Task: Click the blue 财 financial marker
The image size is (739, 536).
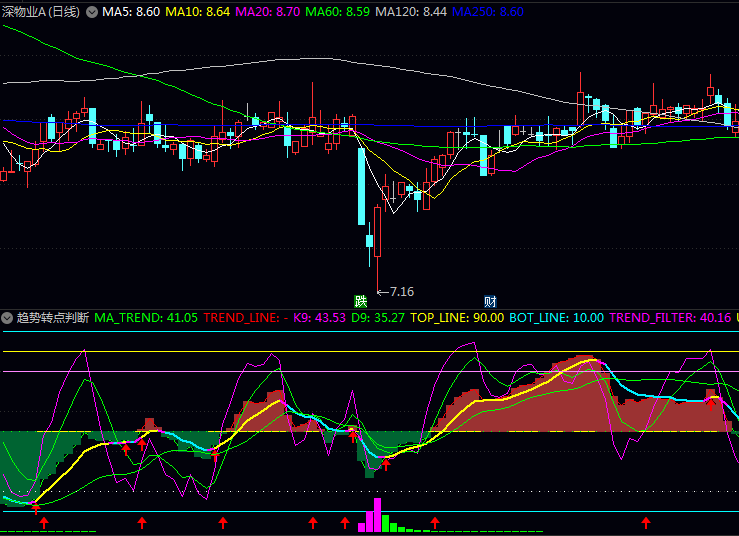Action: pos(490,301)
